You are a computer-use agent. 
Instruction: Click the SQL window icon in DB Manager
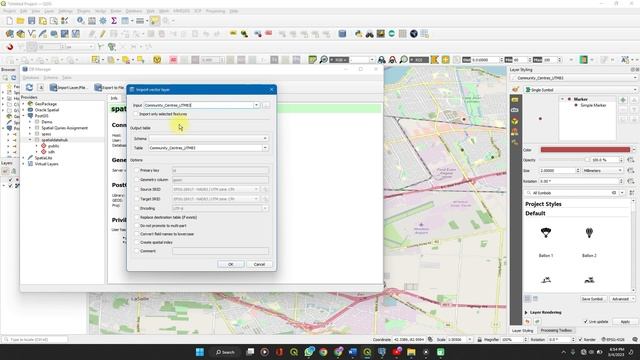(41, 87)
